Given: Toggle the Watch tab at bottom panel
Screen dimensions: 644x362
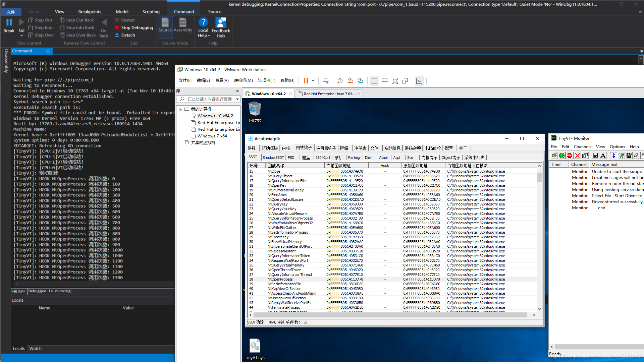Looking at the screenshot, I should coord(35,348).
